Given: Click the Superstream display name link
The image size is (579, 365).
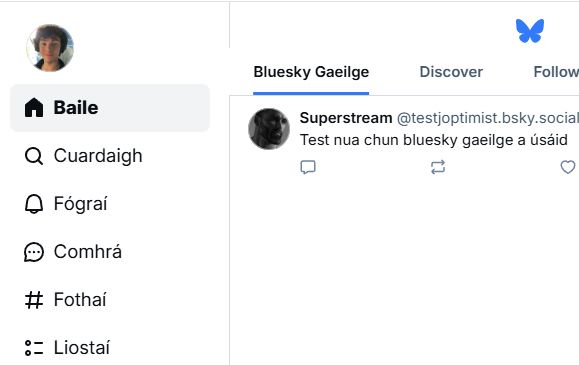Looking at the screenshot, I should coord(346,118).
